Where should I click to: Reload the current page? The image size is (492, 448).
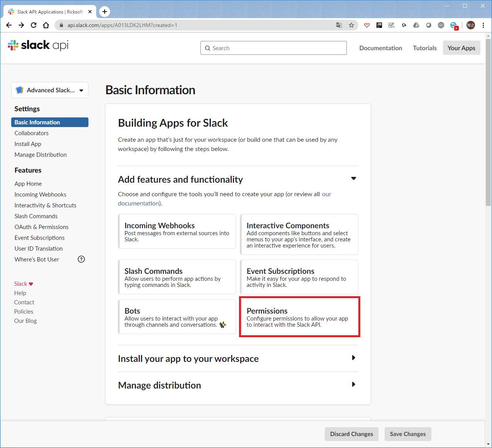[34, 25]
